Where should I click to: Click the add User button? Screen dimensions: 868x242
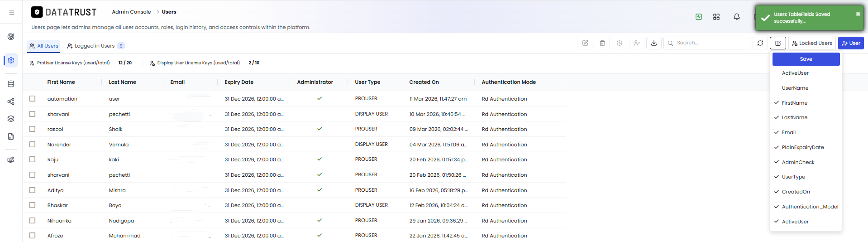pos(851,43)
